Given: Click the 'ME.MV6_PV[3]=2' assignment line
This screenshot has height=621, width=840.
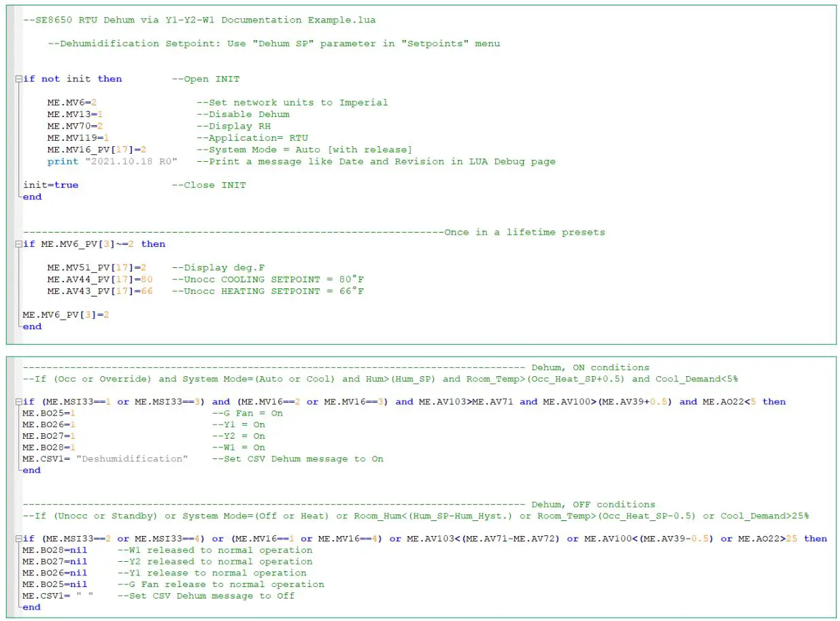Looking at the screenshot, I should 66,315.
